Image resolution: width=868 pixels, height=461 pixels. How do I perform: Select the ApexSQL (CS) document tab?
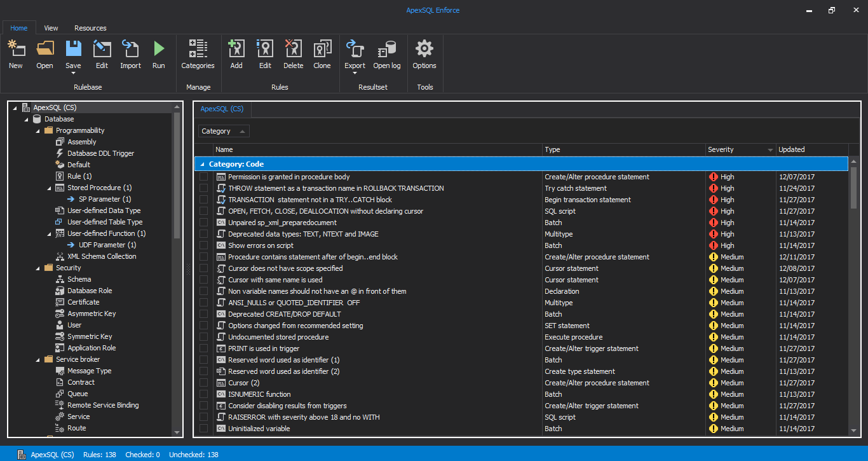(222, 109)
